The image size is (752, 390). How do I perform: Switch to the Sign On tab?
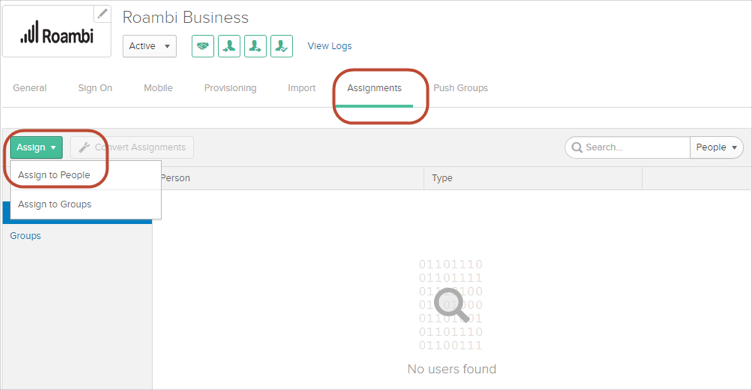pos(95,88)
